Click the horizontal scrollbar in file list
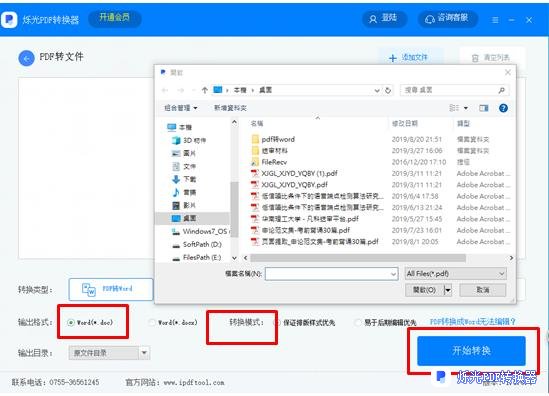The image size is (549, 396). pyautogui.click(x=358, y=258)
